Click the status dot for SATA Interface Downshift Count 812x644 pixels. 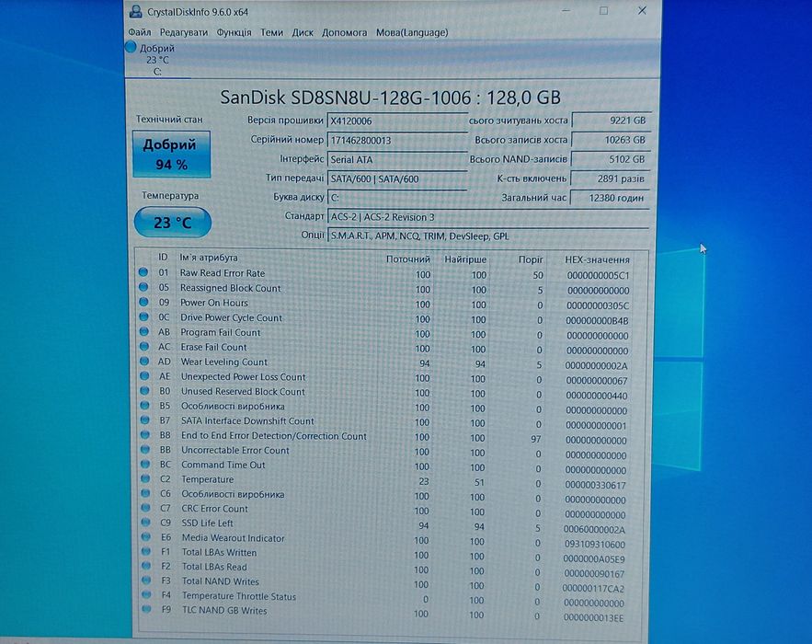coord(144,420)
